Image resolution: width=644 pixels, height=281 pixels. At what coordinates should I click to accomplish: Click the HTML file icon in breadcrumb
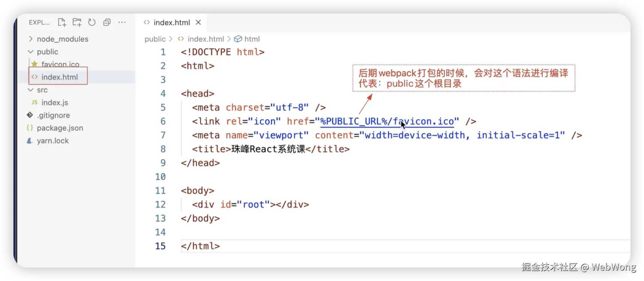181,39
